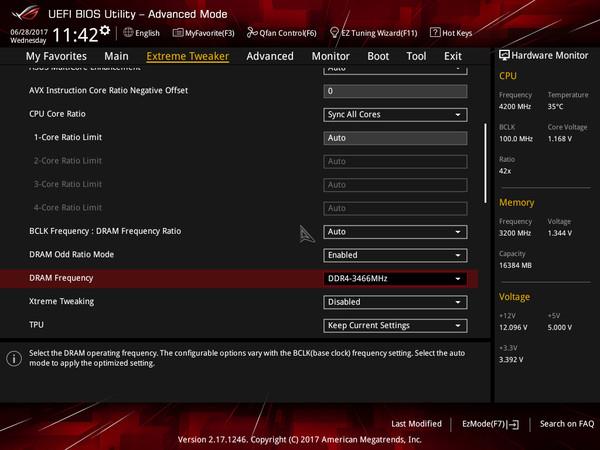600x450 pixels.
Task: Click the 42x ratio value
Action: point(505,171)
